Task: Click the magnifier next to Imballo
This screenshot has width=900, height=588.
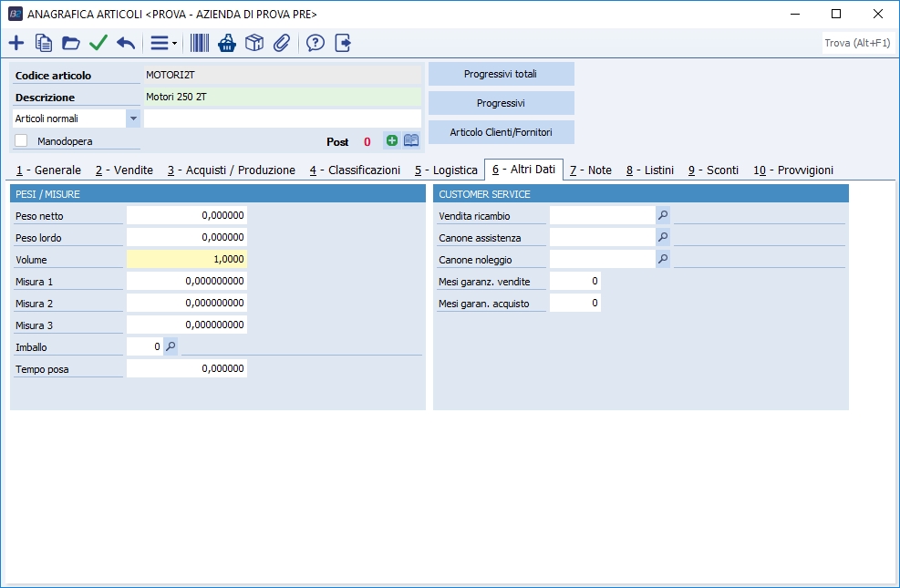Action: (x=171, y=346)
